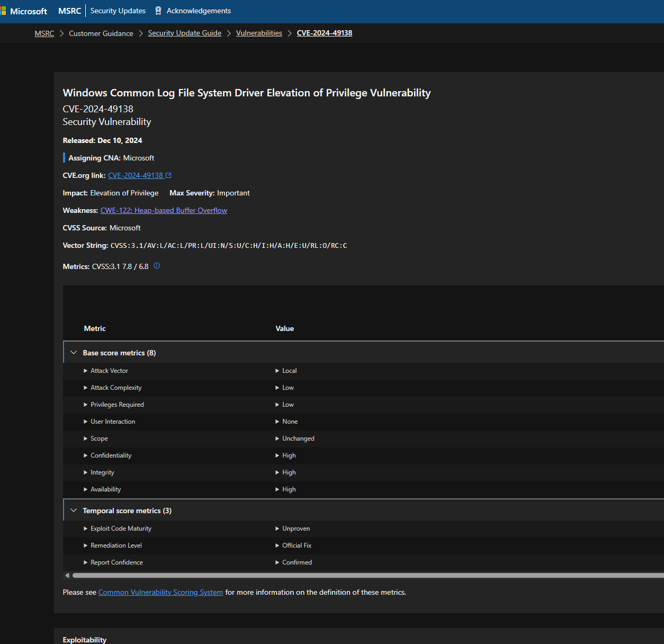Expand the Low value for Attack Complexity
The width and height of the screenshot is (664, 644).
pos(277,388)
